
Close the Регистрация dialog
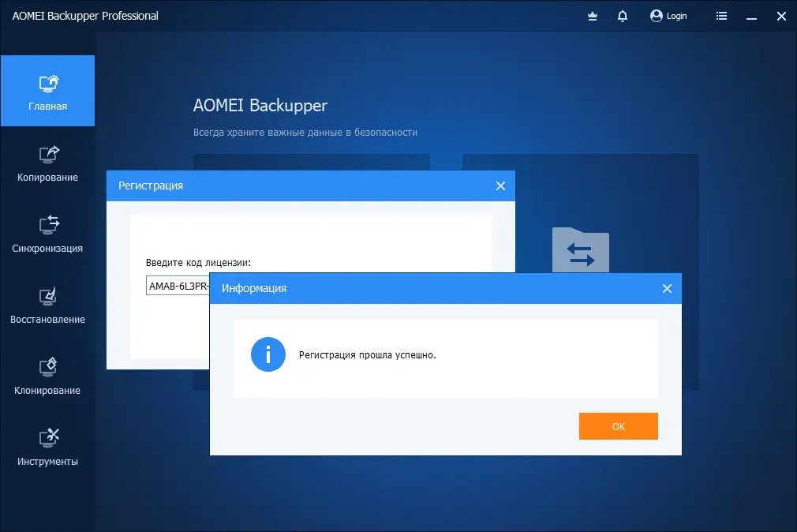pyautogui.click(x=500, y=185)
